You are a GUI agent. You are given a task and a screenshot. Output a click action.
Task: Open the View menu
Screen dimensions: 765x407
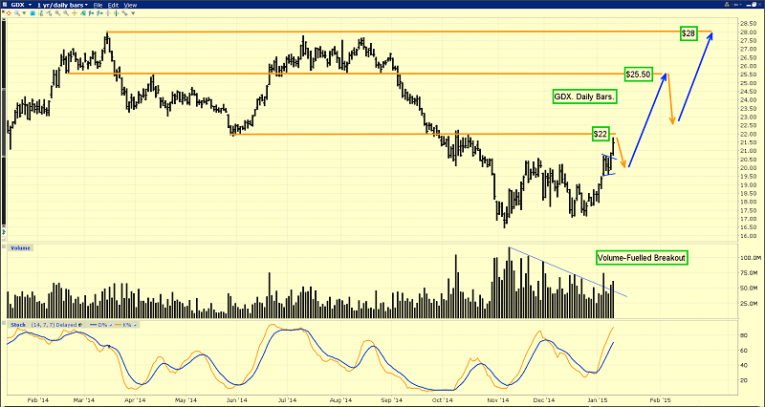(130, 5)
